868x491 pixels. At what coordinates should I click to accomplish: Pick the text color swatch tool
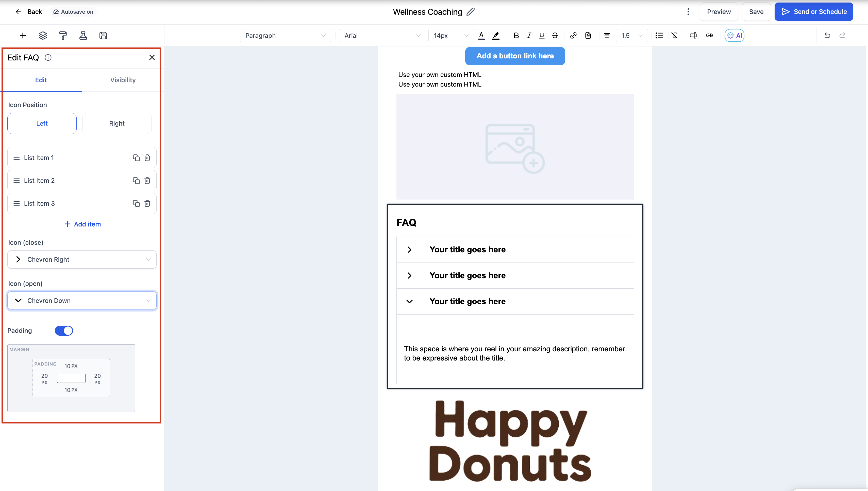(x=481, y=35)
